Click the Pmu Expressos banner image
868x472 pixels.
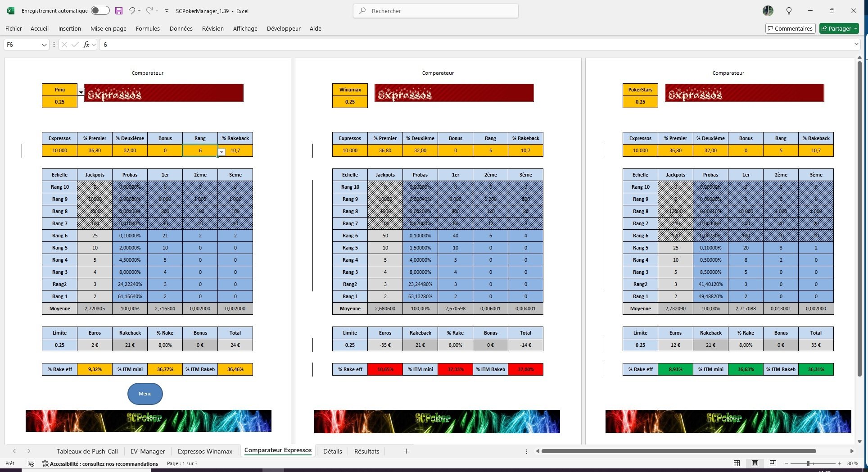pyautogui.click(x=164, y=93)
